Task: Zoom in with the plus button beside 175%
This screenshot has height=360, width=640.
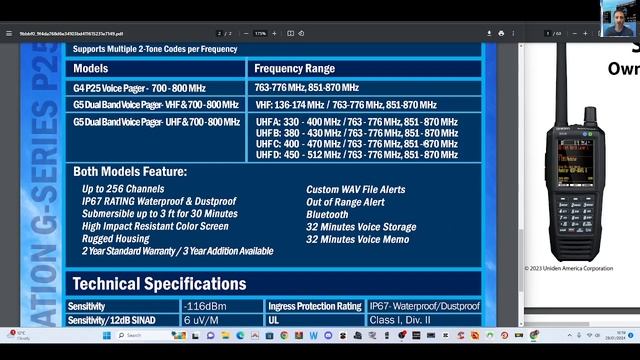Action: 274,33
